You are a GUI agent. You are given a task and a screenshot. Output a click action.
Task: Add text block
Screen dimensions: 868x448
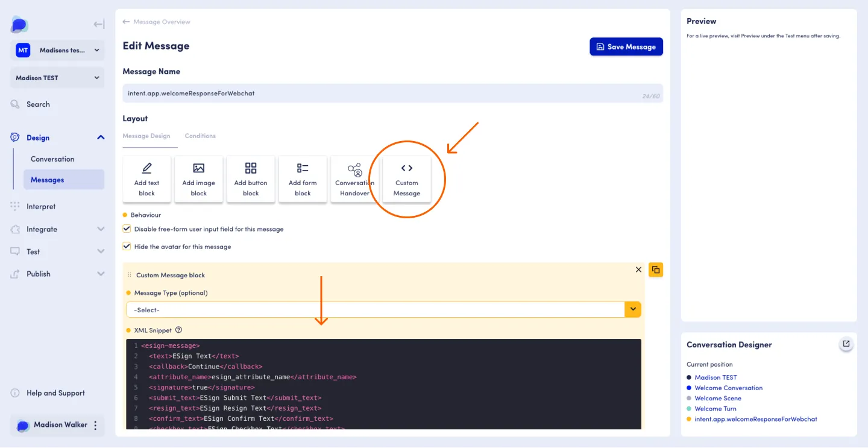pos(146,178)
